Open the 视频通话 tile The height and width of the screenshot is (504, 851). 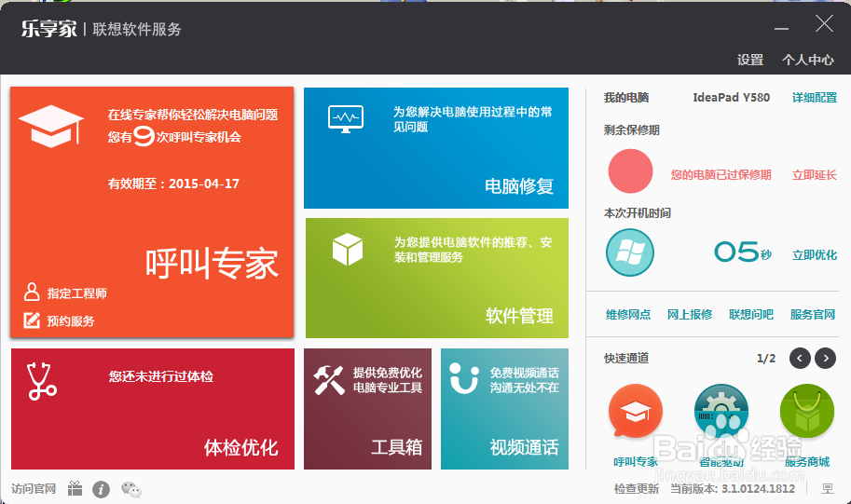505,409
